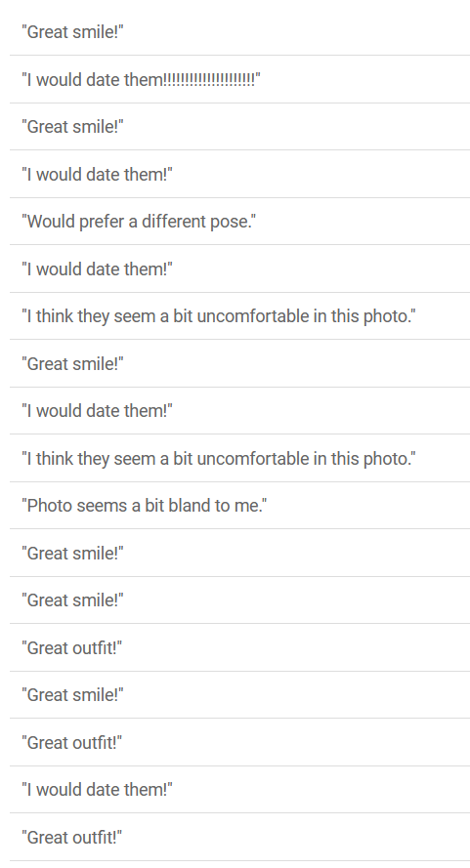
Task: Select the second "seem a bit uncomfortable" comment
Action: coord(239,458)
